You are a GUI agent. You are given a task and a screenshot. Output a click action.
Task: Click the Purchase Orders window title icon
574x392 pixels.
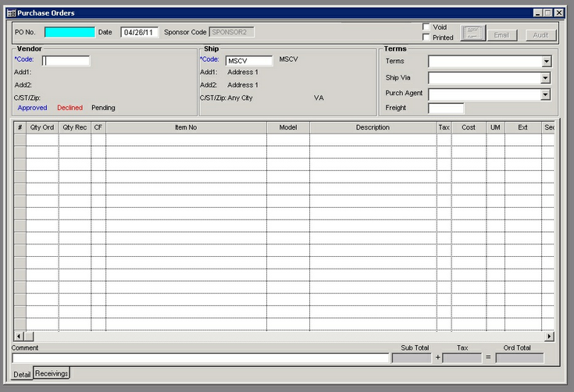(10, 13)
